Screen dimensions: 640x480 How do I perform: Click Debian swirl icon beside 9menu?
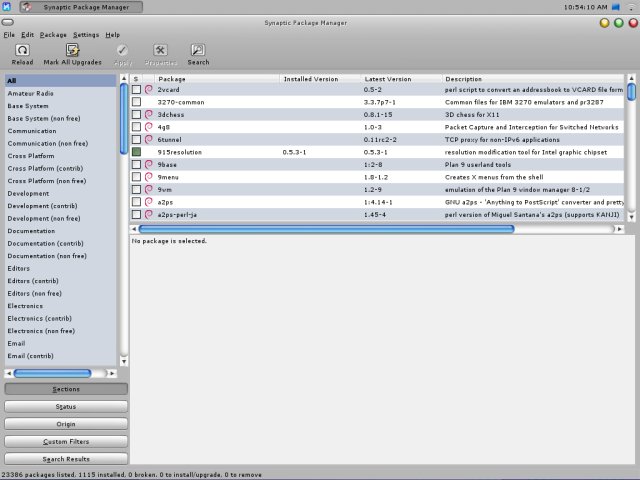(149, 177)
